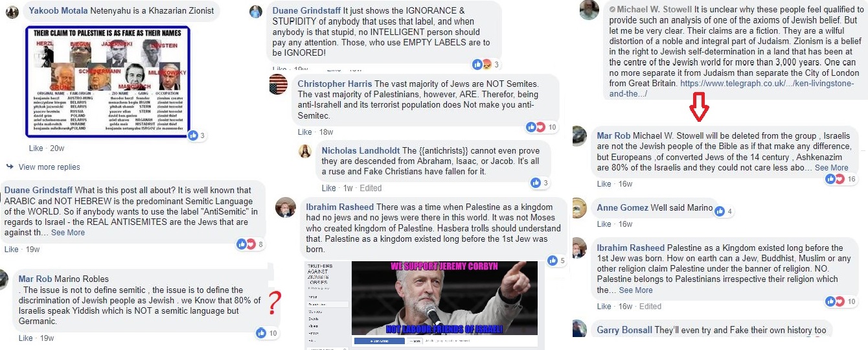Like Yakoob Motala's comment
The width and height of the screenshot is (868, 350).
pos(36,148)
